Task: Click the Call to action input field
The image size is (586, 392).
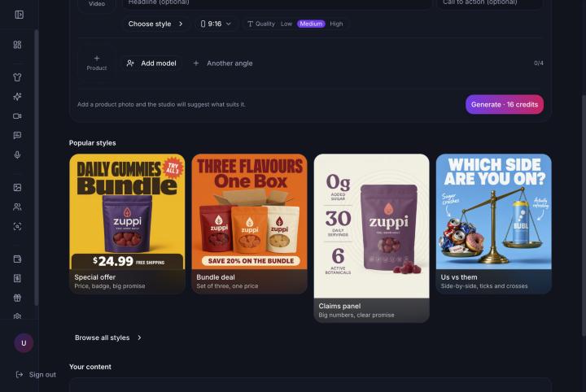Action: (x=490, y=4)
